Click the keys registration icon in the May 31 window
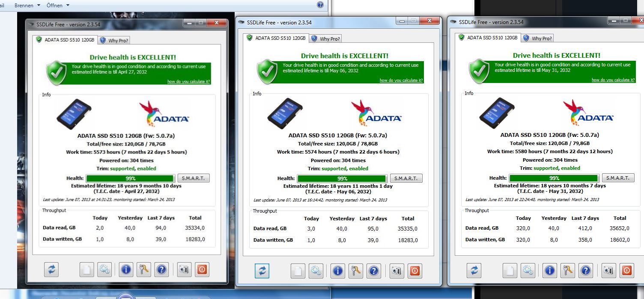This screenshot has height=299, width=644. point(567,270)
